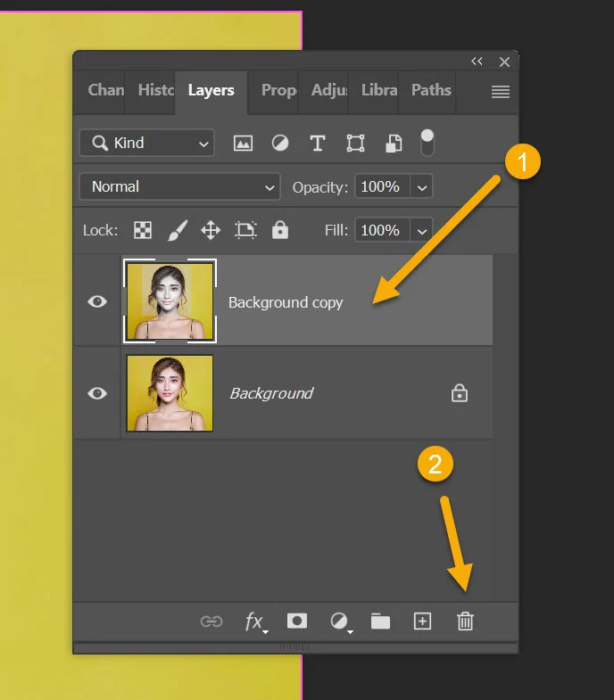Expand the Opacity slider dropdown arrow
Viewport: 614px width, 700px height.
(x=421, y=187)
